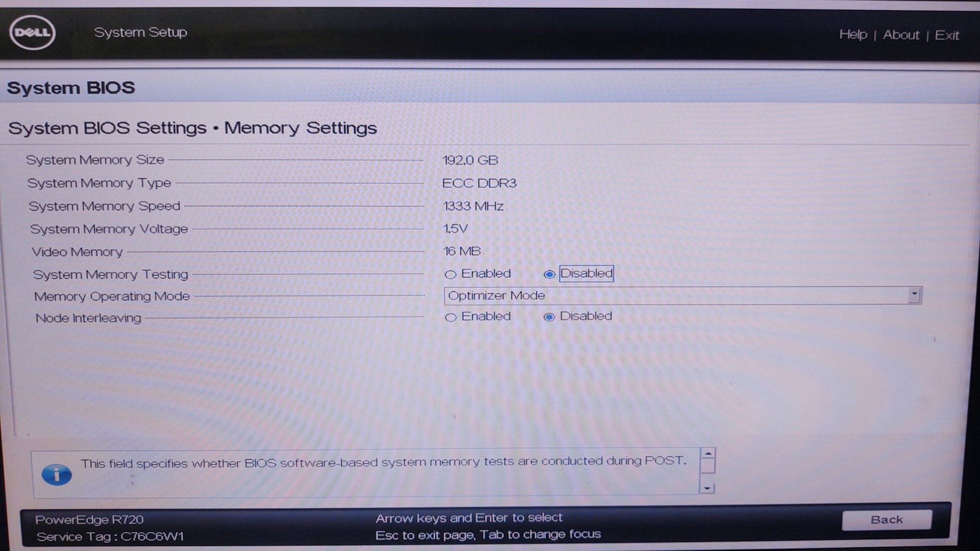Enable System Memory Testing
Screen dimensions: 980x551
450,274
